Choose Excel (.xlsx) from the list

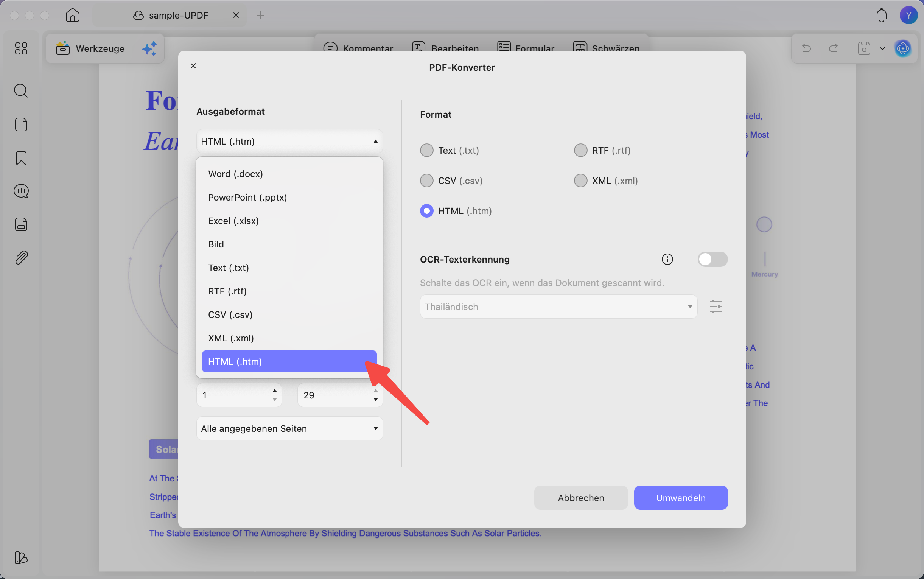tap(289, 221)
